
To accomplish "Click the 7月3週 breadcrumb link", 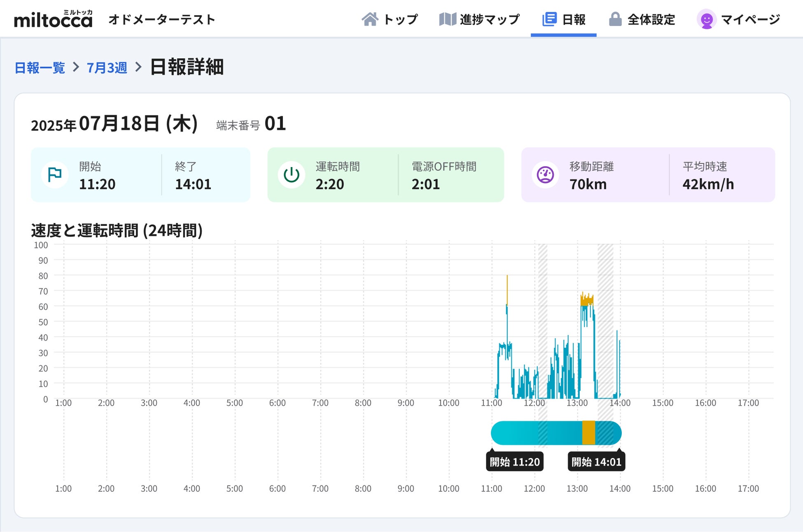I will click(x=107, y=68).
